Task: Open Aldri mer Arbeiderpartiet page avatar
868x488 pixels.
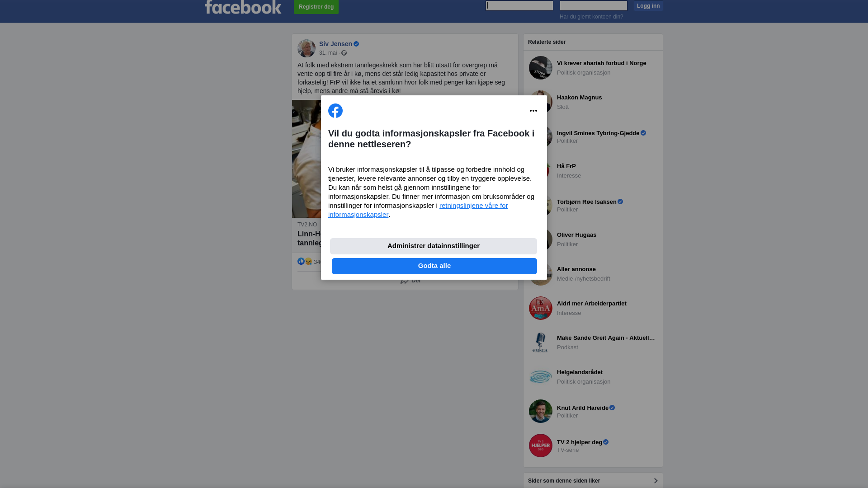Action: pyautogui.click(x=541, y=308)
